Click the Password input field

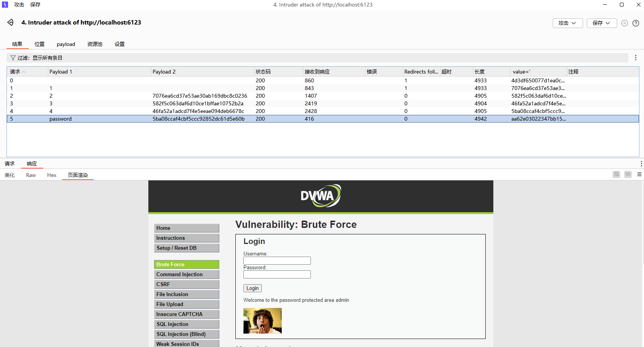(277, 275)
